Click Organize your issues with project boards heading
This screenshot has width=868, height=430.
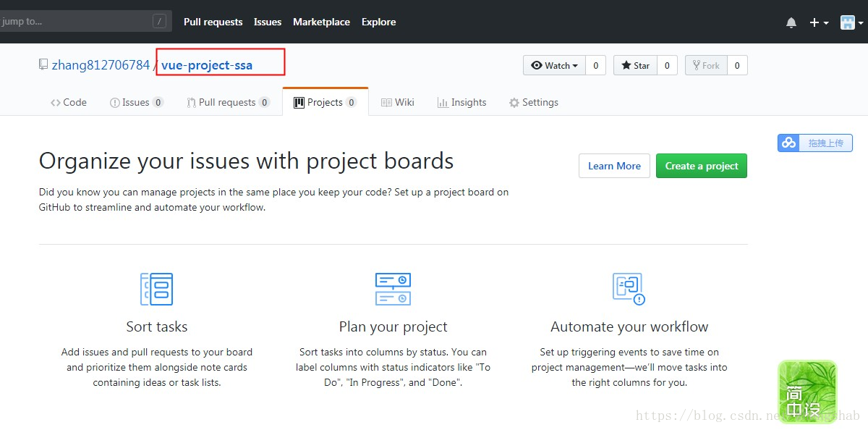point(246,161)
